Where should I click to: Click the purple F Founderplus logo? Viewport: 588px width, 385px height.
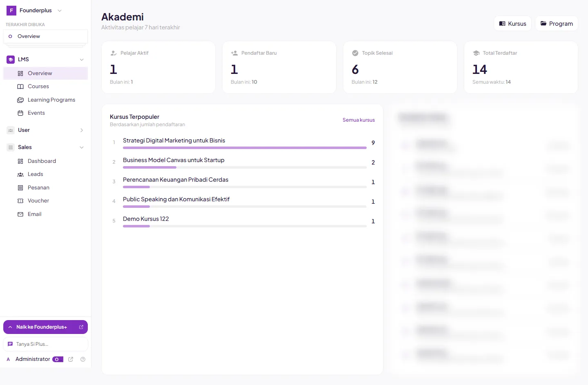point(11,11)
